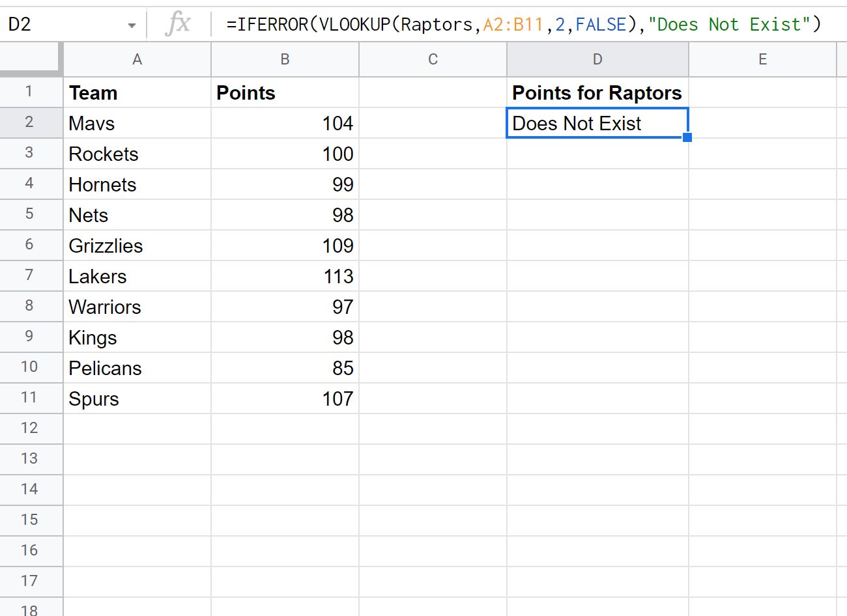Select the Grizzlies cell
Viewport: 847px width, 616px height.
click(x=137, y=245)
